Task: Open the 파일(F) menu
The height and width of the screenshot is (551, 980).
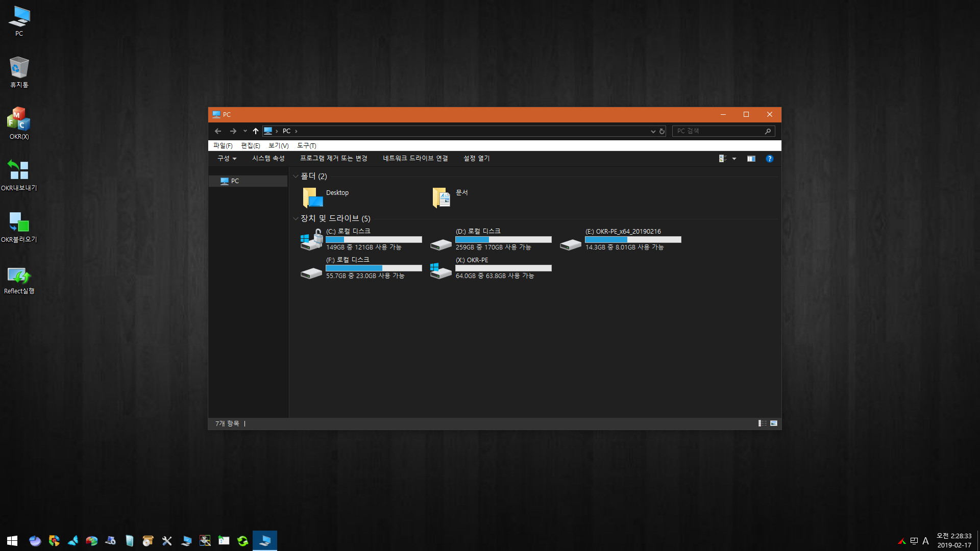Action: click(x=223, y=146)
